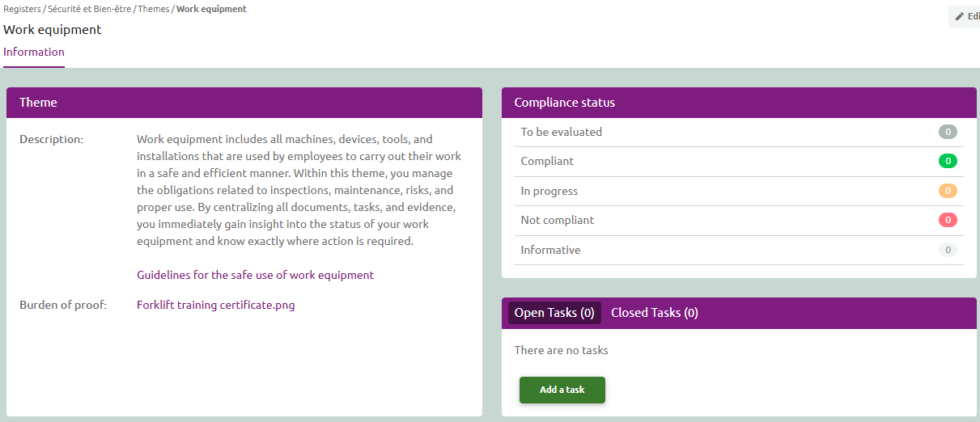Open the Information tab
Viewport: 980px width, 422px height.
click(x=34, y=52)
